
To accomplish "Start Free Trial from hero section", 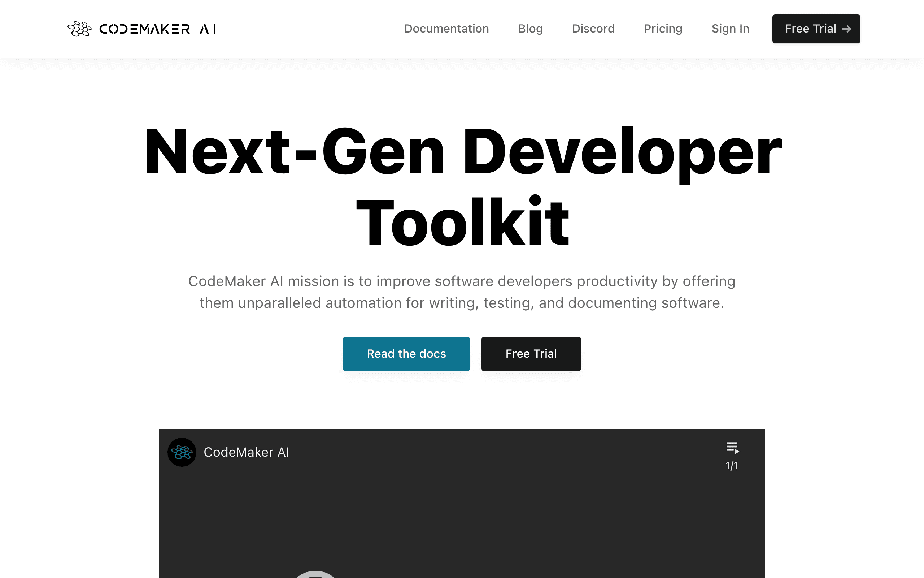I will [531, 354].
